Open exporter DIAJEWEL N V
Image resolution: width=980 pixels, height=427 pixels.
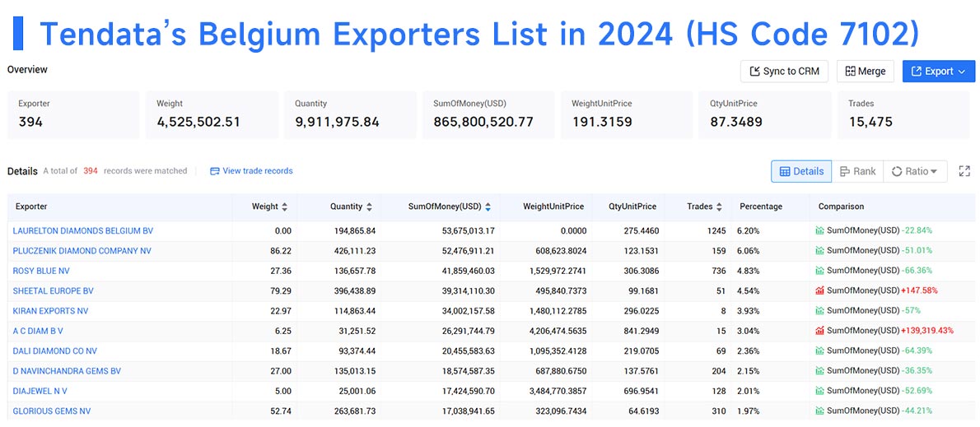coord(40,391)
